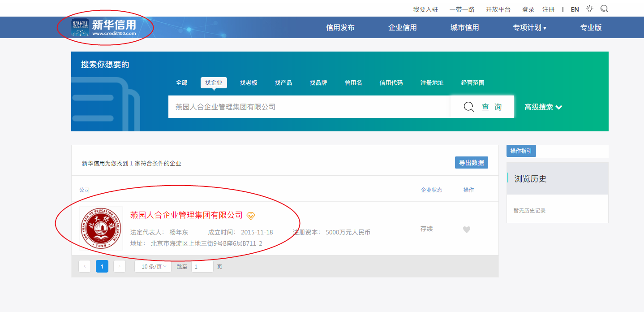This screenshot has width=644, height=312.
Task: Open 城市信用 in navigation bar
Action: point(465,28)
